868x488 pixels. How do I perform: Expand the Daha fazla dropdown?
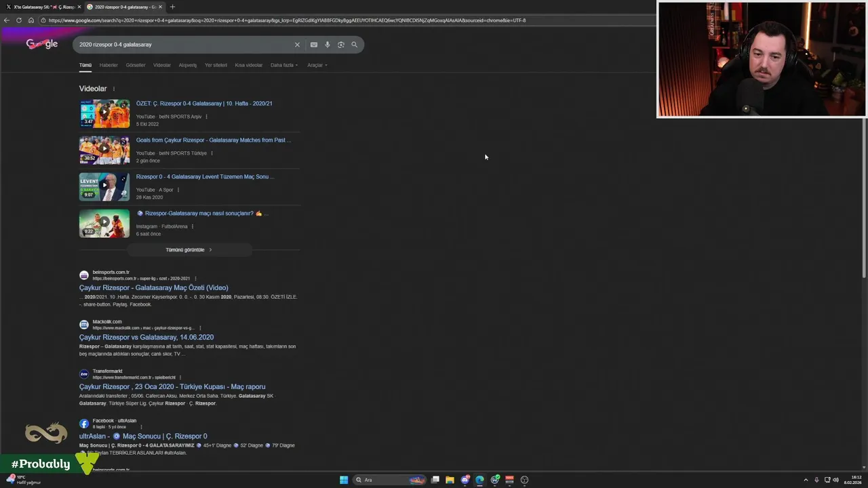click(284, 65)
